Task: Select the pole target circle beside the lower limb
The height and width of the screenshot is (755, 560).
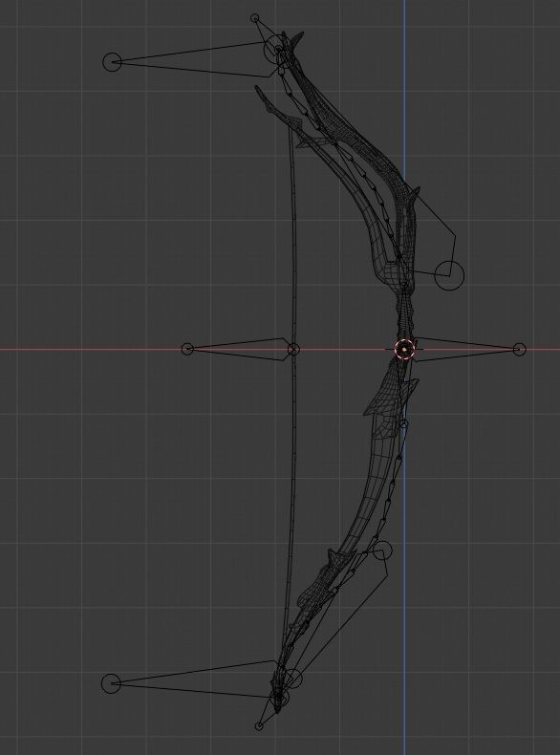Action: coord(382,550)
